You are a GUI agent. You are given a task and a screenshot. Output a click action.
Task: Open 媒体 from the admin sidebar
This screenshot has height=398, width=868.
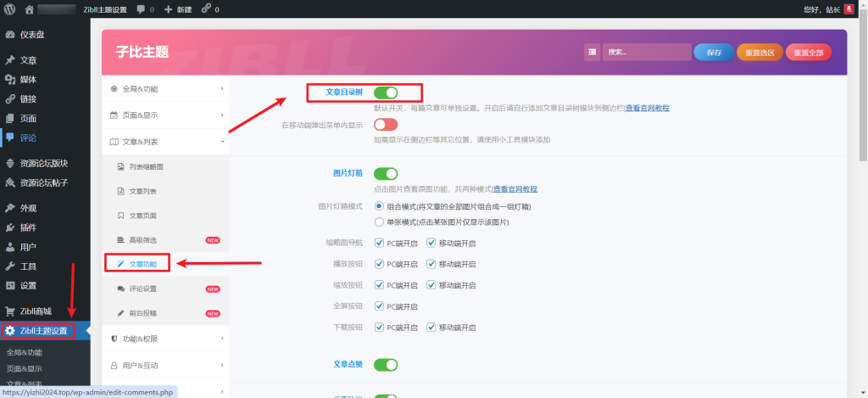[28, 80]
